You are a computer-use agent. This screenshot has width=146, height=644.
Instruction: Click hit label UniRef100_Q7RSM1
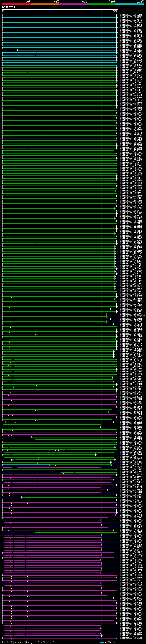coord(131,351)
